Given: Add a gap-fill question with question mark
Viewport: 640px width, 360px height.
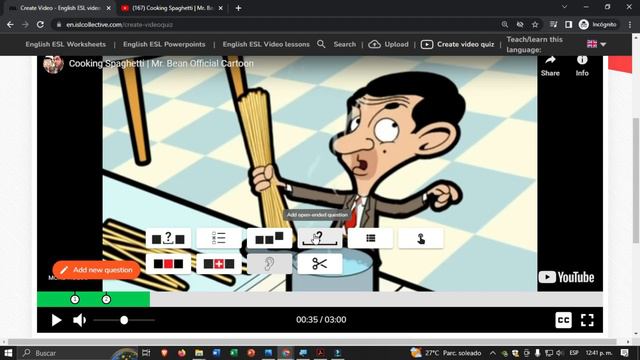Looking at the screenshot, I should pos(168,238).
